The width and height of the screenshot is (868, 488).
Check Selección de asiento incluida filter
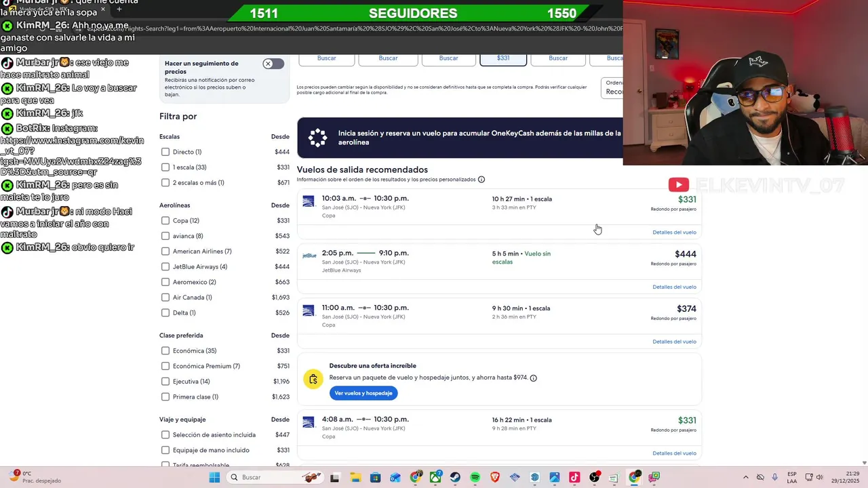tap(165, 434)
